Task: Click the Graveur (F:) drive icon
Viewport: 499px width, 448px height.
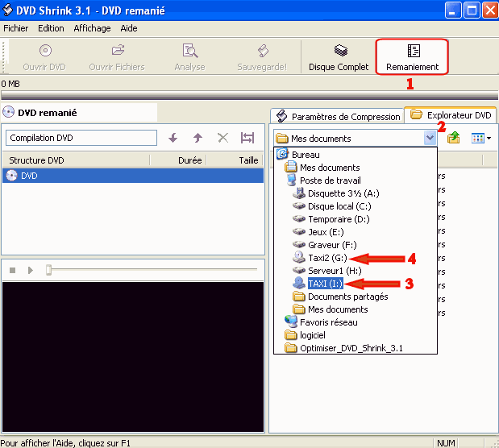Action: point(299,245)
